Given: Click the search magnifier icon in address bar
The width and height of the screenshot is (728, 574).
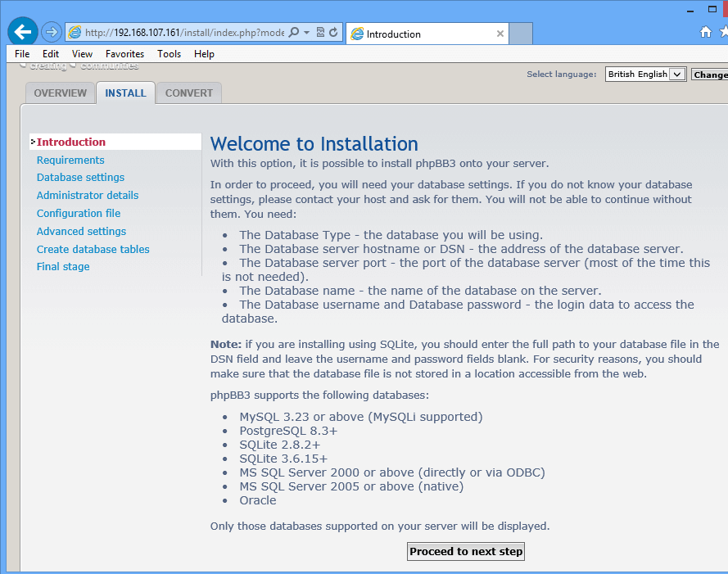Looking at the screenshot, I should (x=293, y=33).
